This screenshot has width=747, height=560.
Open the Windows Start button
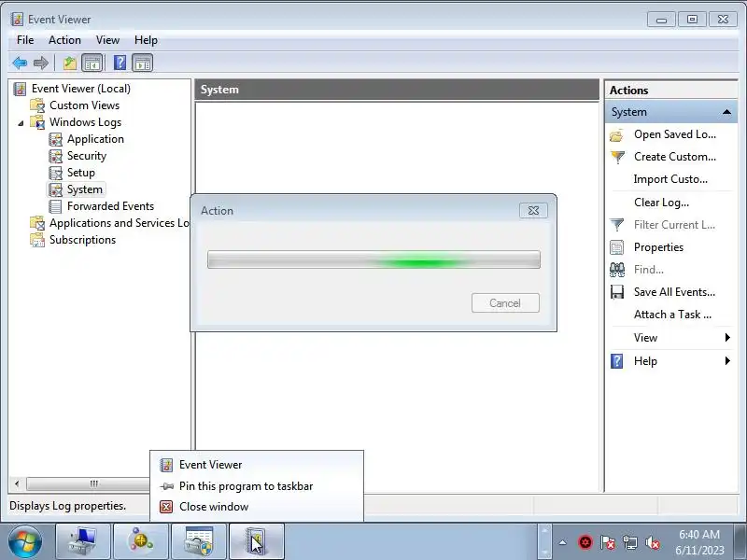(x=24, y=542)
